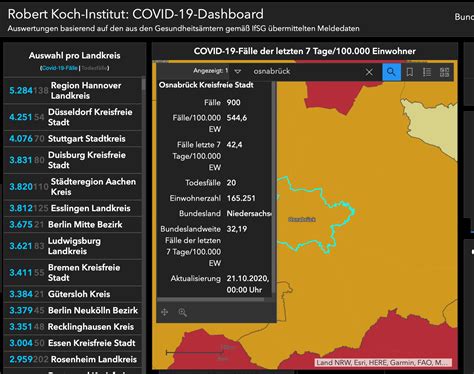Select Region Hannover Landkreis row
The height and width of the screenshot is (374, 474).
click(73, 90)
